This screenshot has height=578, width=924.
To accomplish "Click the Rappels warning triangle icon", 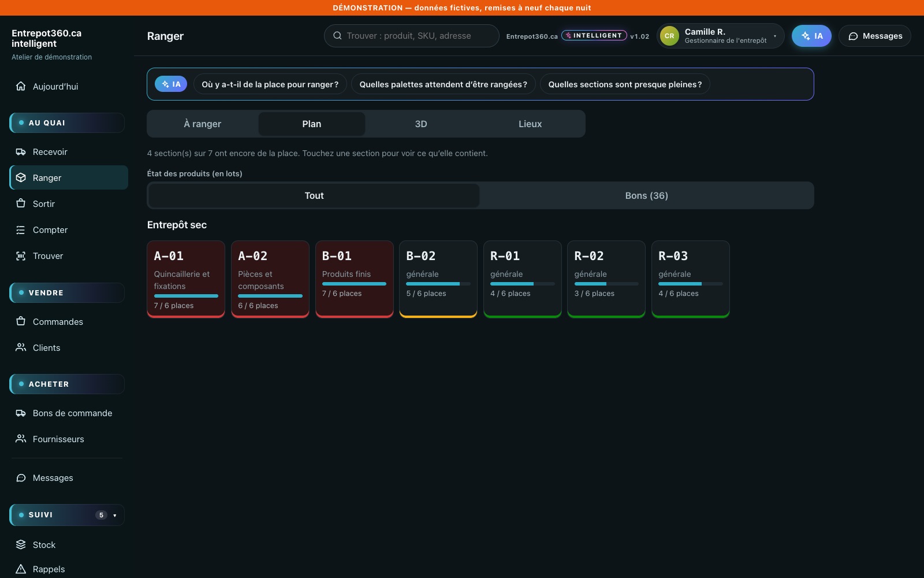I will coord(21,569).
